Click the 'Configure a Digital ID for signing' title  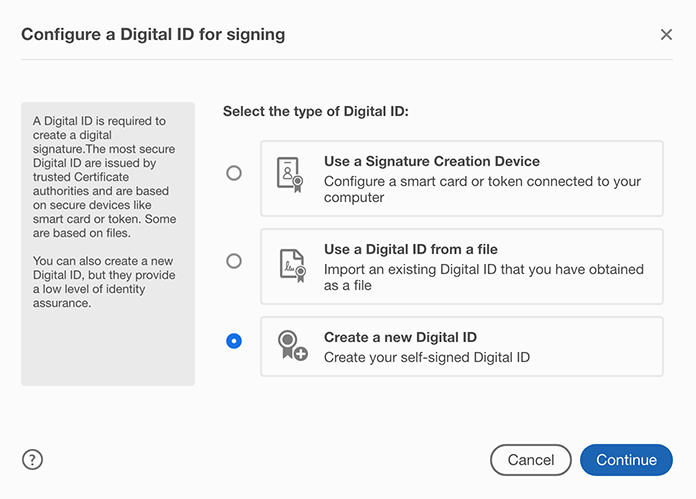[153, 34]
